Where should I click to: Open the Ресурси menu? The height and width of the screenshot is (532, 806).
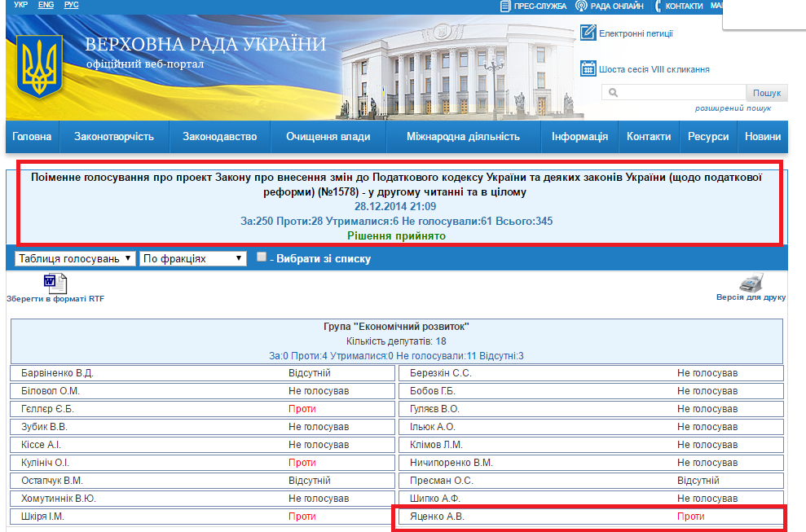pos(708,137)
